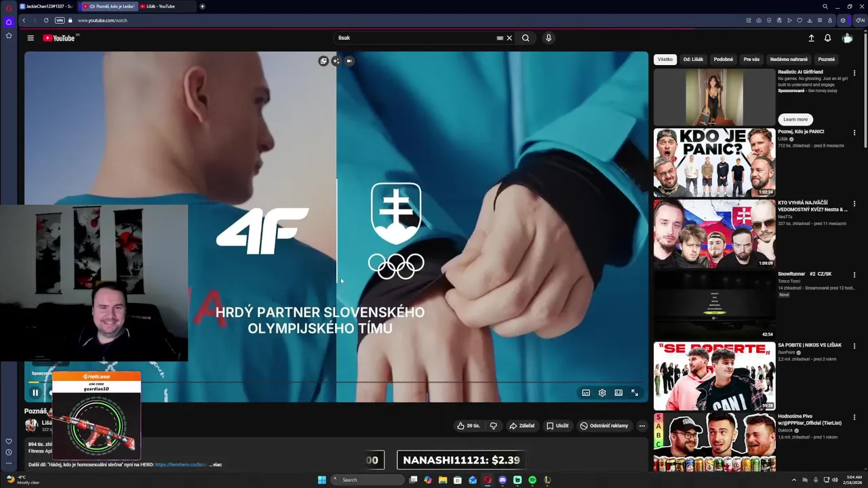868x488 pixels.
Task: Open a new browser tab
Action: coord(202,6)
